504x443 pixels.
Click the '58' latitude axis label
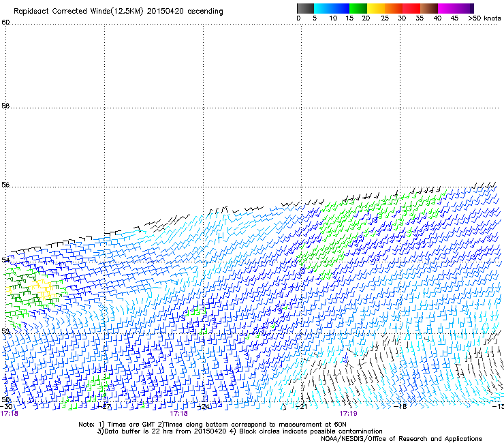tap(5, 106)
